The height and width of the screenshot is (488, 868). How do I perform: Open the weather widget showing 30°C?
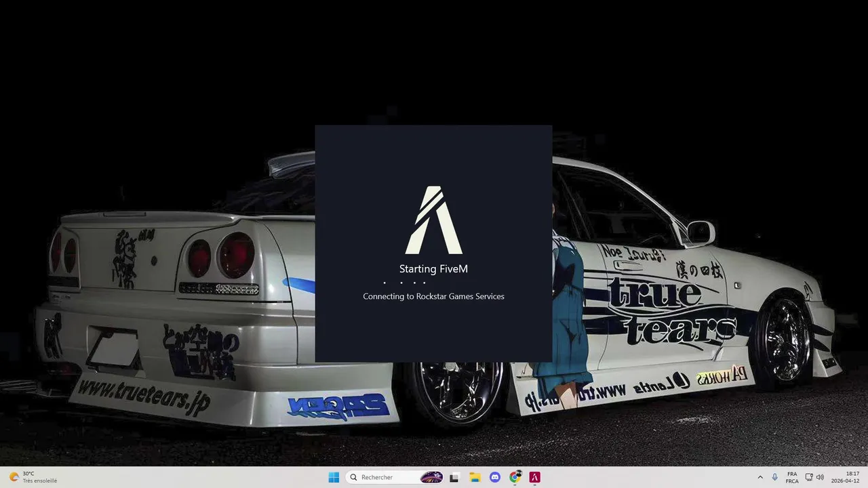(33, 477)
